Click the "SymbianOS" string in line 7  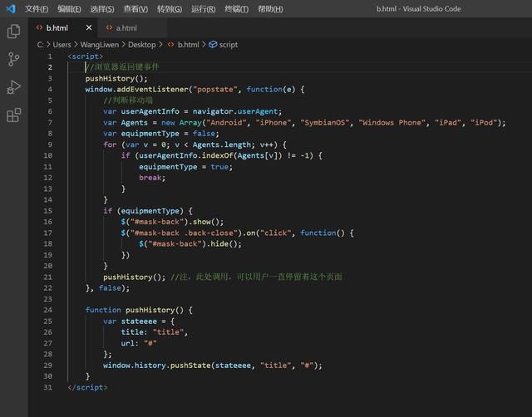(x=324, y=122)
